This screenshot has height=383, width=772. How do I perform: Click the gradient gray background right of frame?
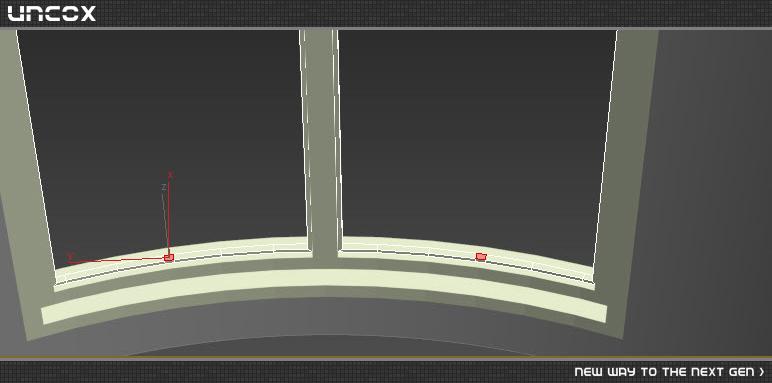(714, 192)
